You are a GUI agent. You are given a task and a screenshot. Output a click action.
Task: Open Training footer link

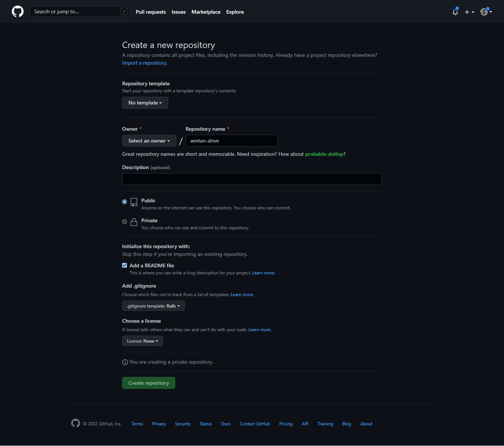(x=325, y=424)
